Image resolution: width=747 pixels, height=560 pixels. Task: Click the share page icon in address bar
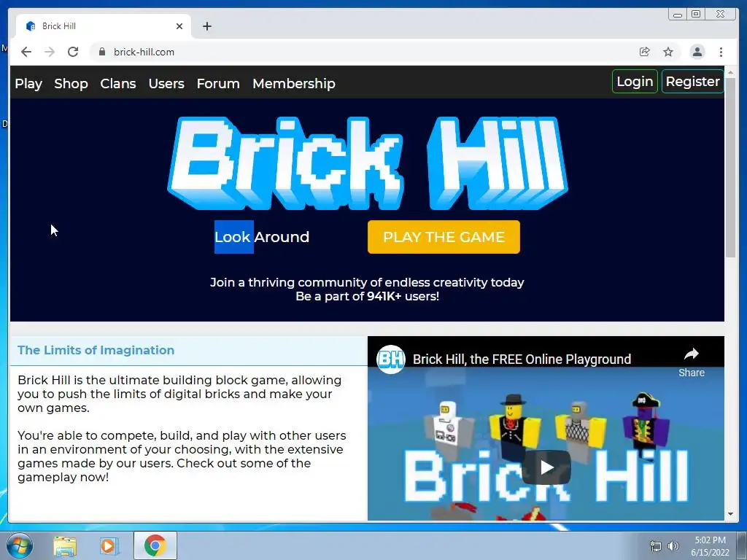pyautogui.click(x=645, y=52)
